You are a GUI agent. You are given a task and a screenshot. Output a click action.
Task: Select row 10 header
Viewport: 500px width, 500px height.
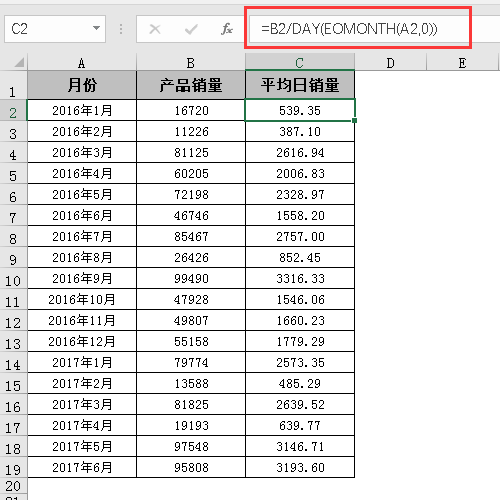pos(13,278)
